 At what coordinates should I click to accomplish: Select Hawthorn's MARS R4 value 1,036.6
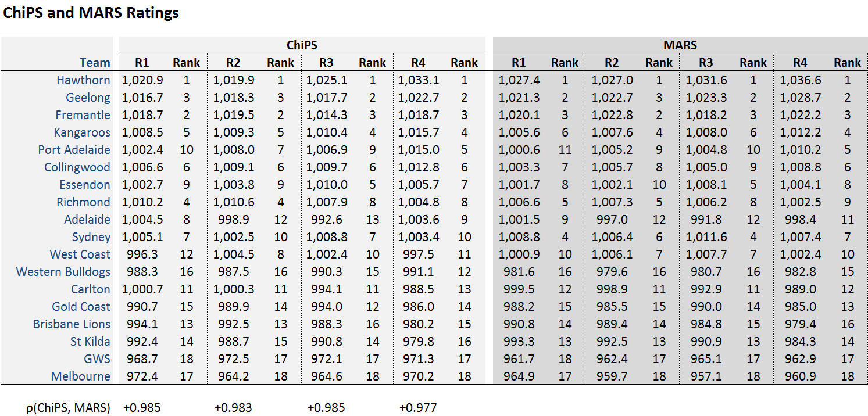(x=801, y=80)
